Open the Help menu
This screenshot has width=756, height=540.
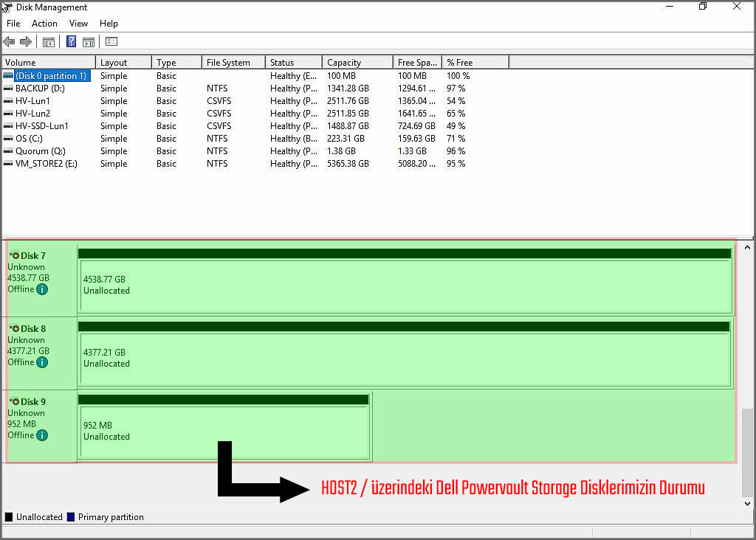pos(109,24)
